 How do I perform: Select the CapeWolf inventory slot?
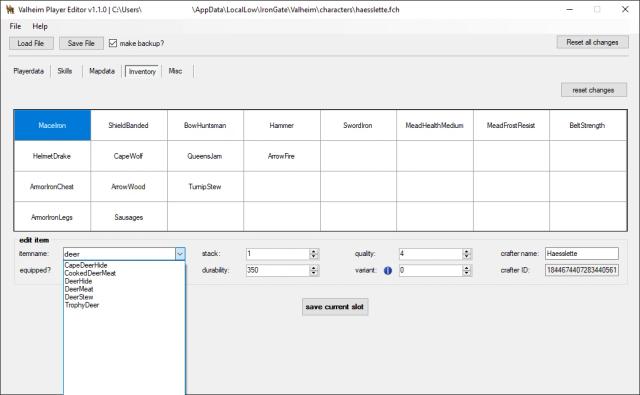click(129, 156)
